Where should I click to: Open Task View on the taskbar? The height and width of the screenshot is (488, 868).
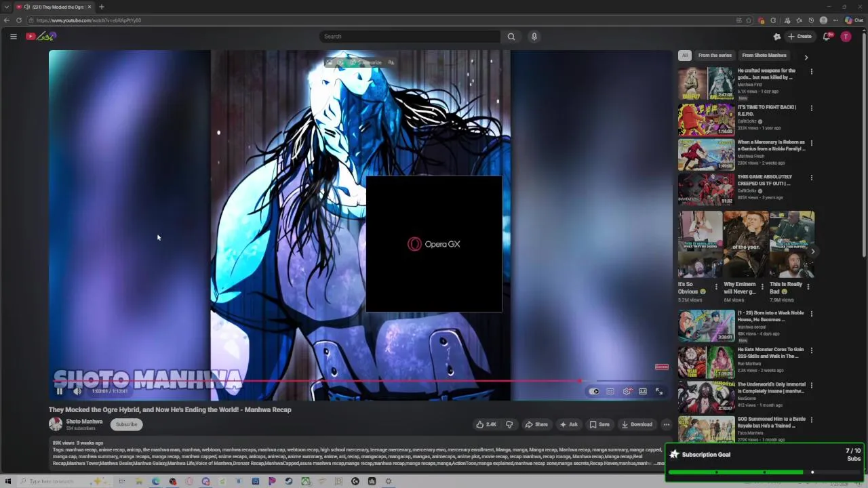(x=122, y=481)
